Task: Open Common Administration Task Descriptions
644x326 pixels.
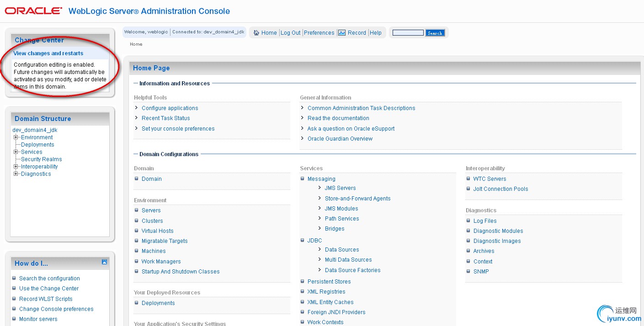Action: (362, 108)
